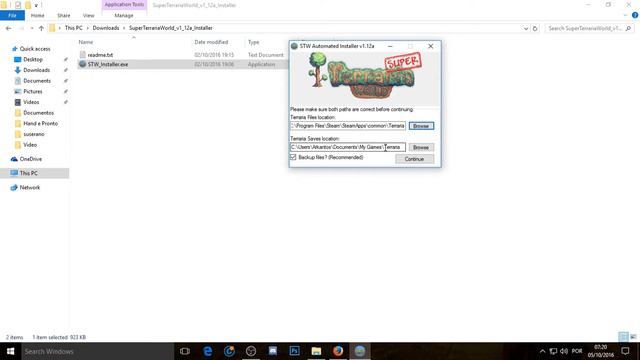Switch to large icons view layout icon

click(633, 337)
